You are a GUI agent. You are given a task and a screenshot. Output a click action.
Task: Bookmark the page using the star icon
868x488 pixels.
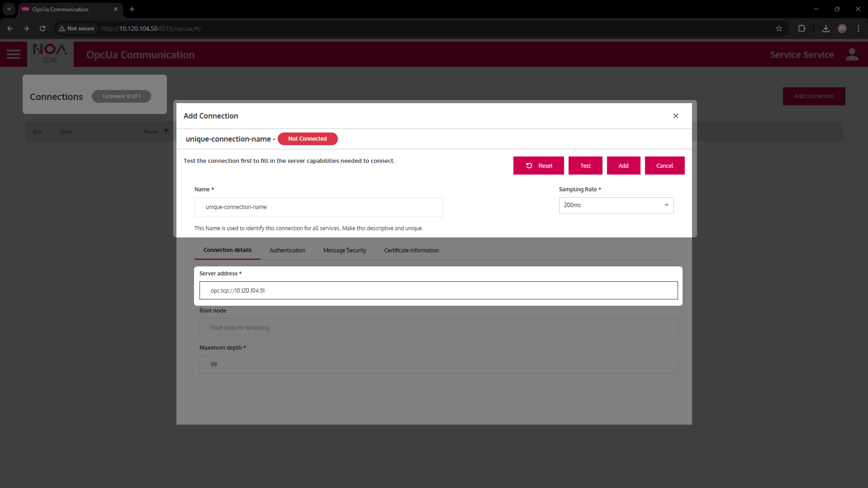click(779, 28)
